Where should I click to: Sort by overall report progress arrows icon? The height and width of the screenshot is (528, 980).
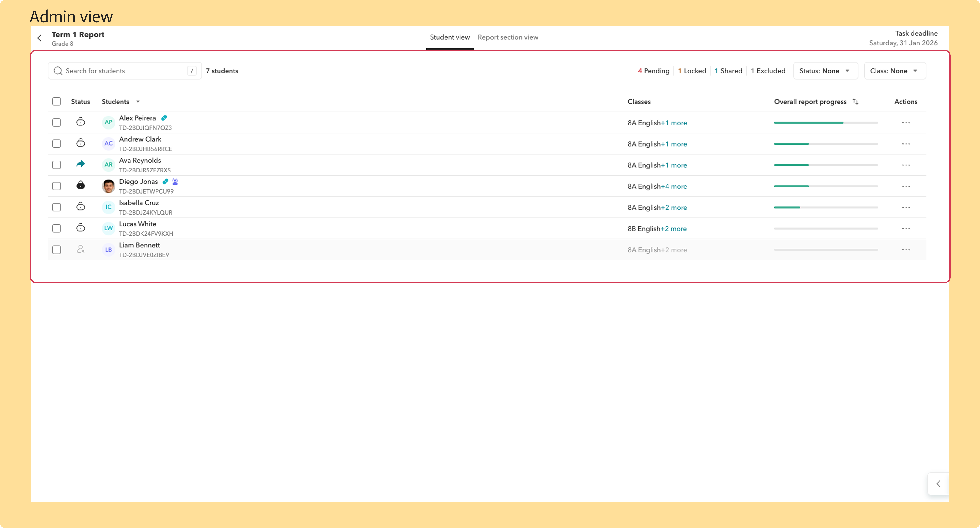[x=856, y=102]
